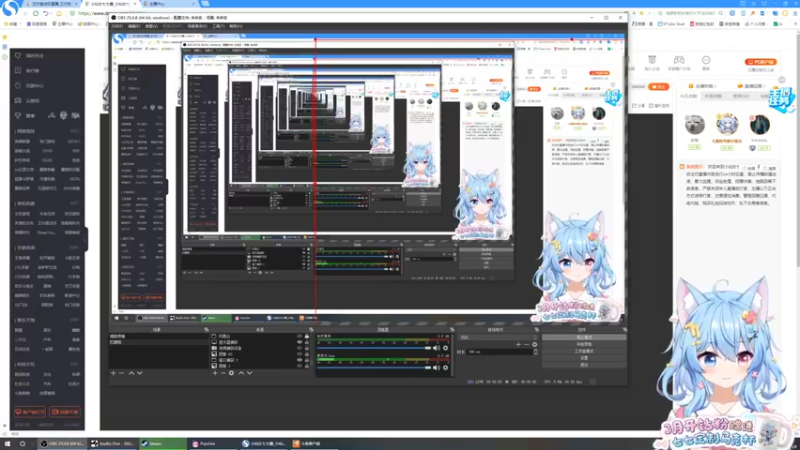Click the browser refresh icon

(36, 13)
